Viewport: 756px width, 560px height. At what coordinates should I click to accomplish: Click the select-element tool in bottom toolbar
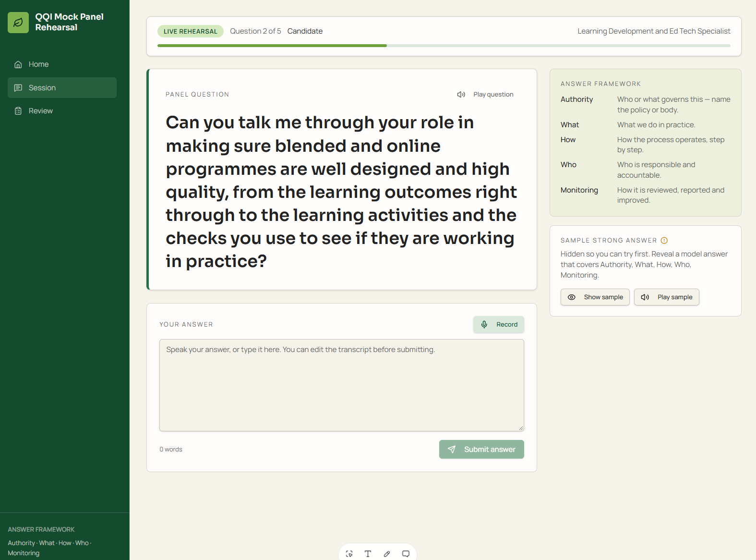pos(349,554)
